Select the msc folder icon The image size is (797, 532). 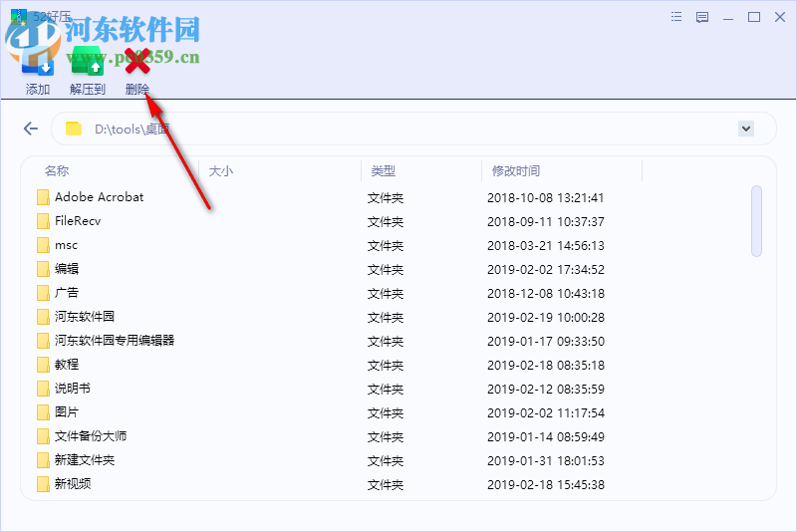(43, 245)
